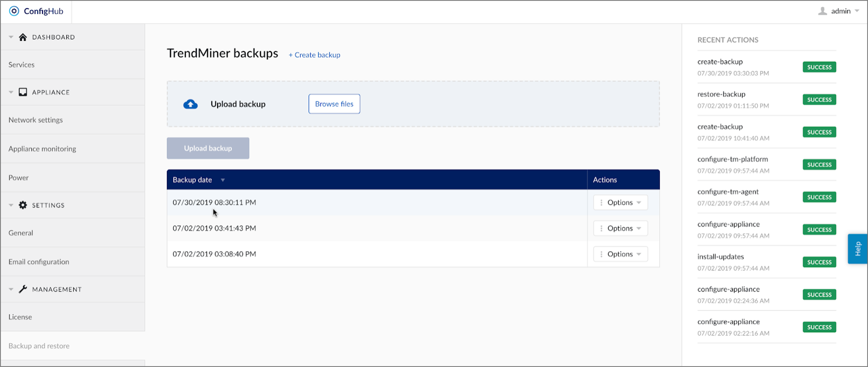
Task: Click the admin user avatar icon
Action: [823, 11]
